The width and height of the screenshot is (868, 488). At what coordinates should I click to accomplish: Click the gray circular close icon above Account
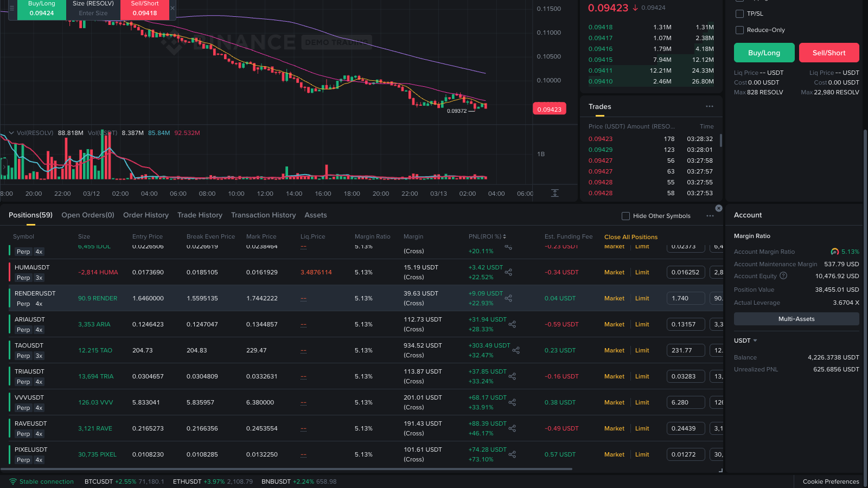719,208
